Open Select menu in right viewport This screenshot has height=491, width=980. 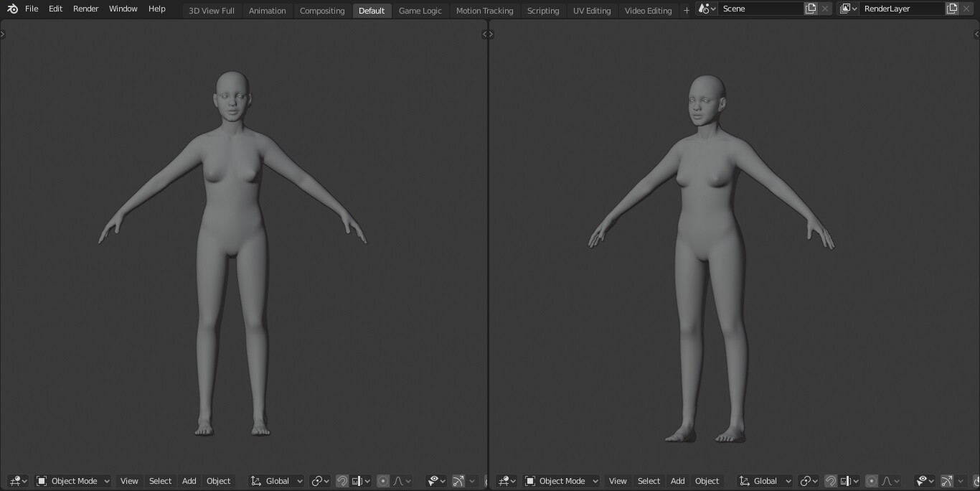(649, 481)
